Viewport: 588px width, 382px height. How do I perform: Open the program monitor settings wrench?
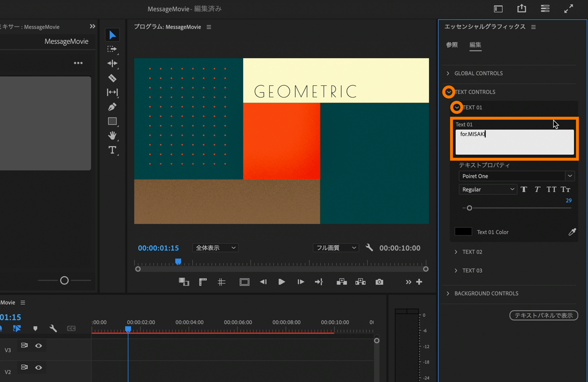click(369, 248)
